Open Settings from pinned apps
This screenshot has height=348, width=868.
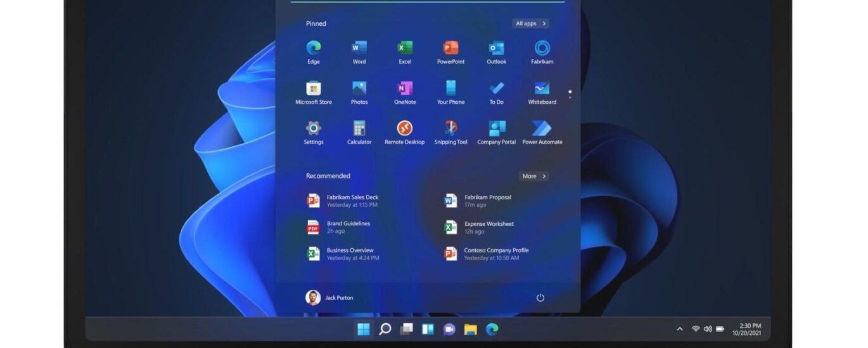click(x=314, y=133)
